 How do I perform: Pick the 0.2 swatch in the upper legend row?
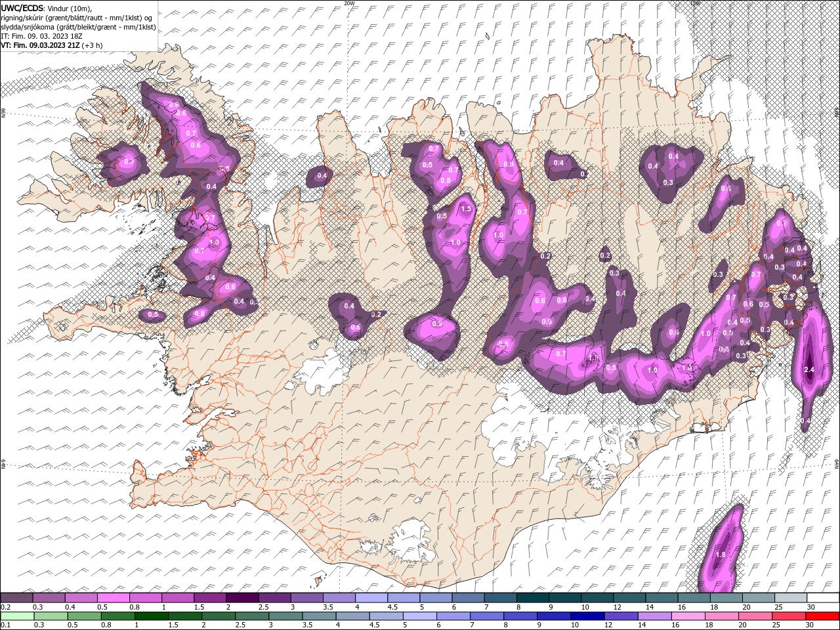coord(16,598)
